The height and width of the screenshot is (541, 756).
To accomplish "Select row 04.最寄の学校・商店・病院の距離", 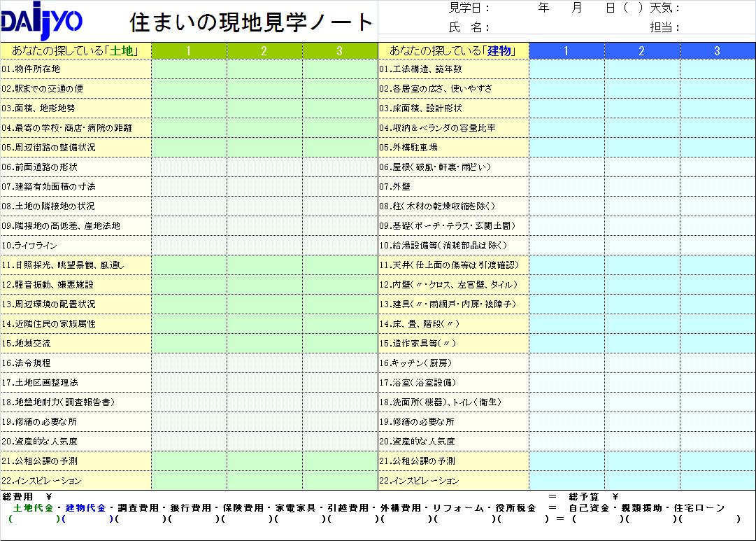I will coord(76,128).
